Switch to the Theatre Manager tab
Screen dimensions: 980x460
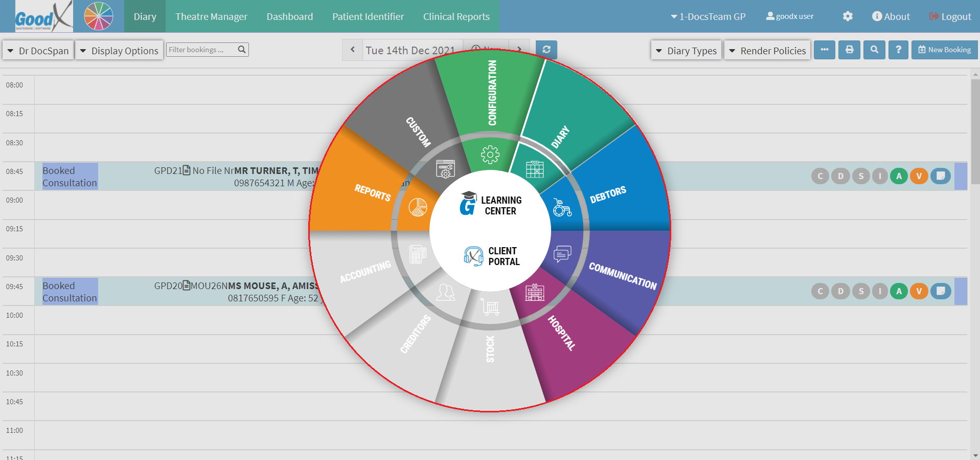(211, 16)
